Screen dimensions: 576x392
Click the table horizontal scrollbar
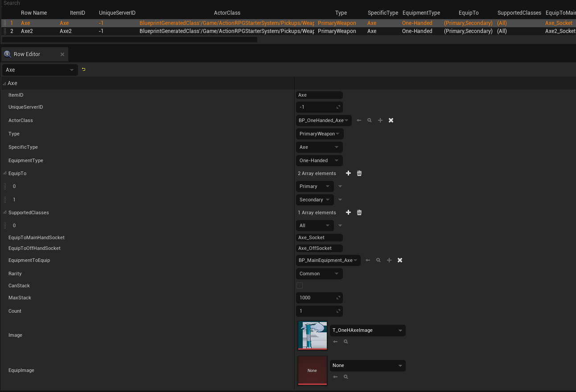click(129, 40)
